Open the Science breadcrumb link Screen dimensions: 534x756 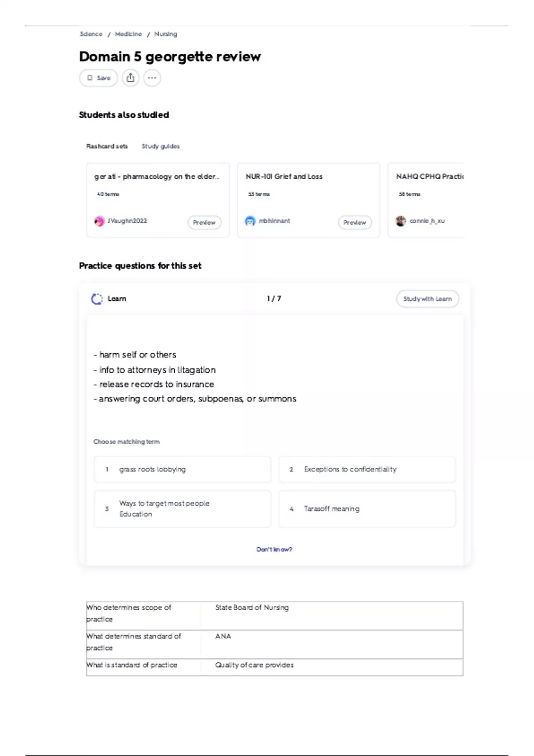click(x=91, y=34)
